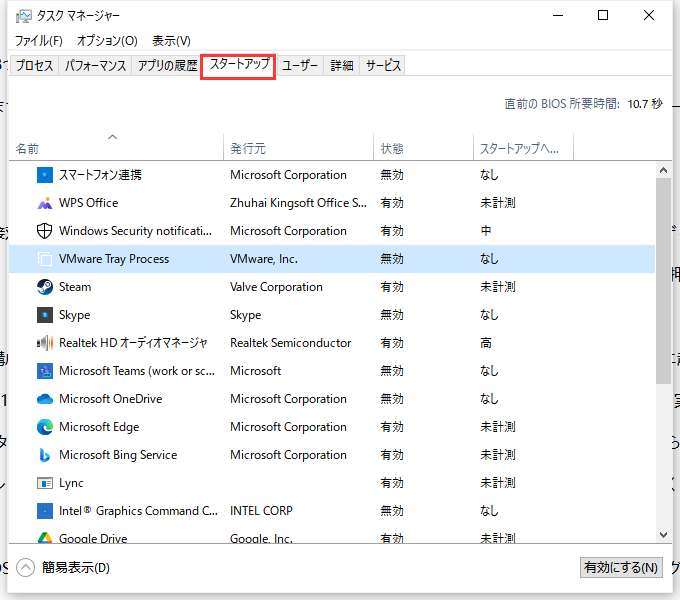Click the Realtek HD audio speaker icon

pos(45,343)
